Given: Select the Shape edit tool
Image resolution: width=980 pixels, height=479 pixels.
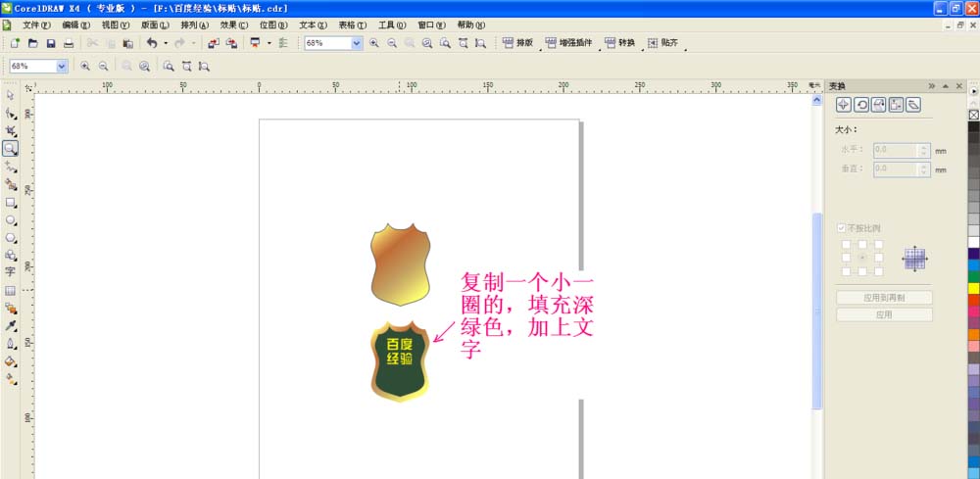Looking at the screenshot, I should 10,113.
